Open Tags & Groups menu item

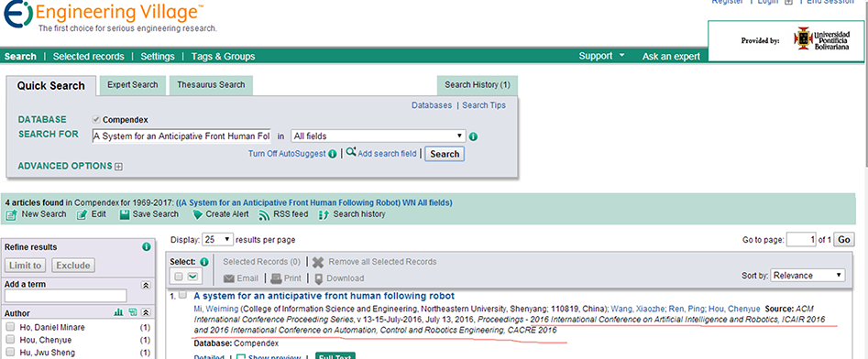[223, 57]
